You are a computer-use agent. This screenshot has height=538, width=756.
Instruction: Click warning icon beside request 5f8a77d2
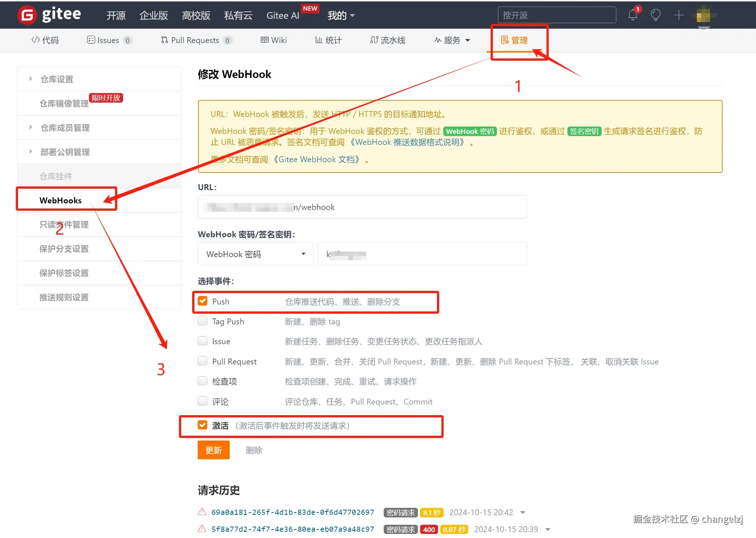pos(202,528)
